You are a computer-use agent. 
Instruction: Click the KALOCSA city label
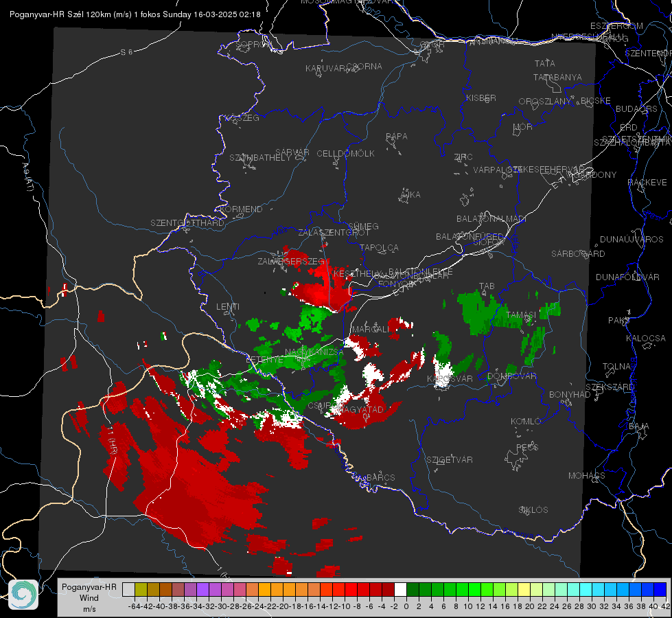tap(645, 339)
